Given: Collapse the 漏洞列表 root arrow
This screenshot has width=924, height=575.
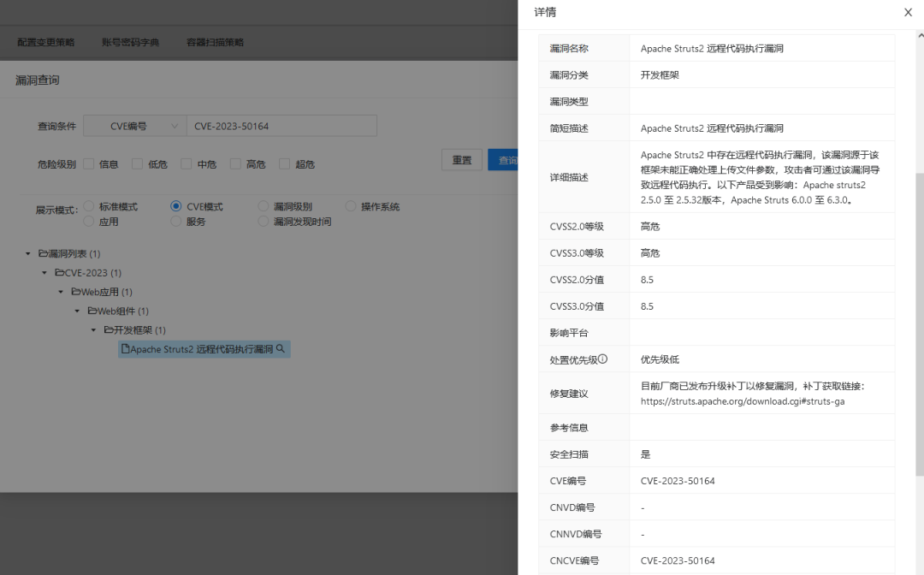Looking at the screenshot, I should click(28, 254).
